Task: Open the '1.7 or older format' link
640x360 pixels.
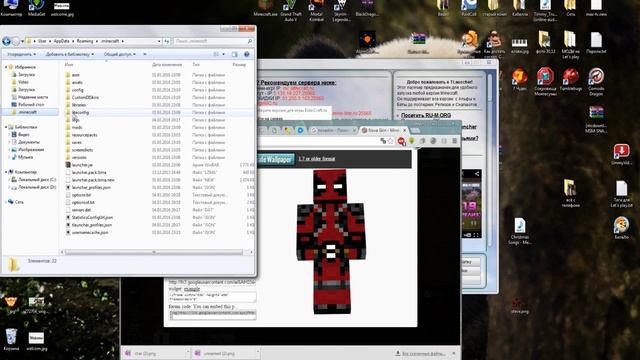Action: coord(317,159)
